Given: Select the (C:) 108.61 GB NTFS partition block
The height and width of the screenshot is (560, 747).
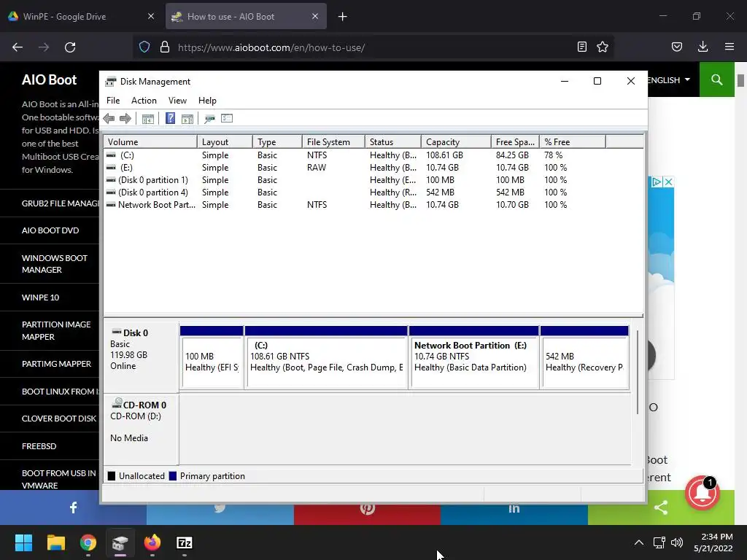Looking at the screenshot, I should pyautogui.click(x=326, y=358).
